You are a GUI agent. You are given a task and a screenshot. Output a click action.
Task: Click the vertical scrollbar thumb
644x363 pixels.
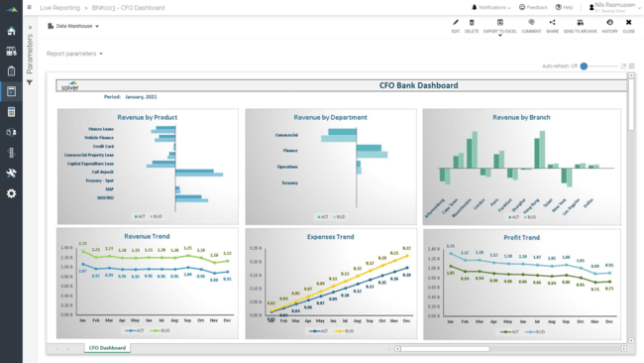coord(631,105)
